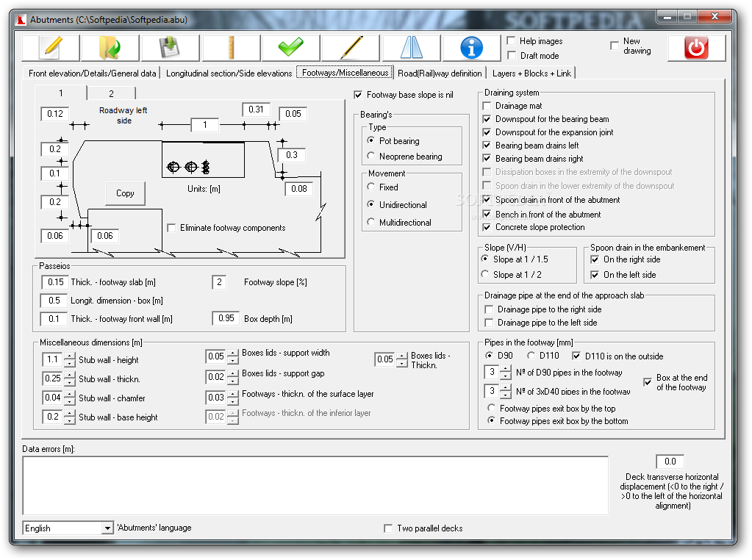Viewport: 752px width, 560px height.
Task: Increase Stub wall height spinner
Action: click(x=70, y=356)
